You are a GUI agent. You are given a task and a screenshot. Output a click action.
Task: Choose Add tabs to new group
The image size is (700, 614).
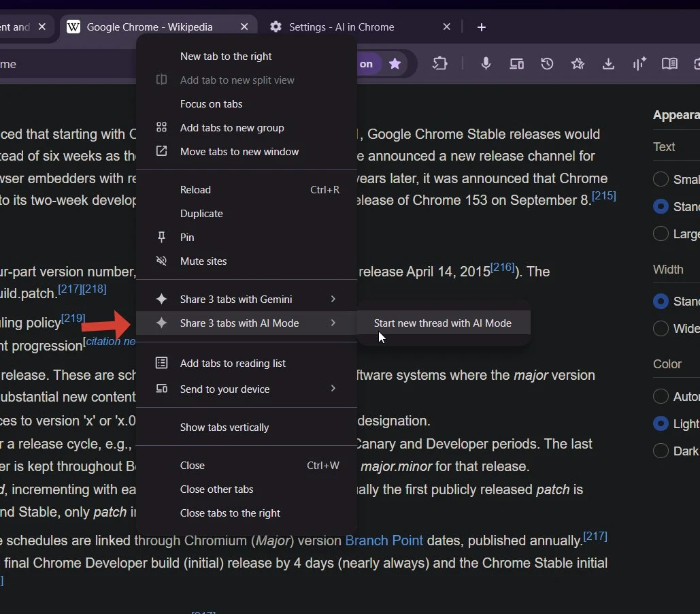[x=246, y=127]
